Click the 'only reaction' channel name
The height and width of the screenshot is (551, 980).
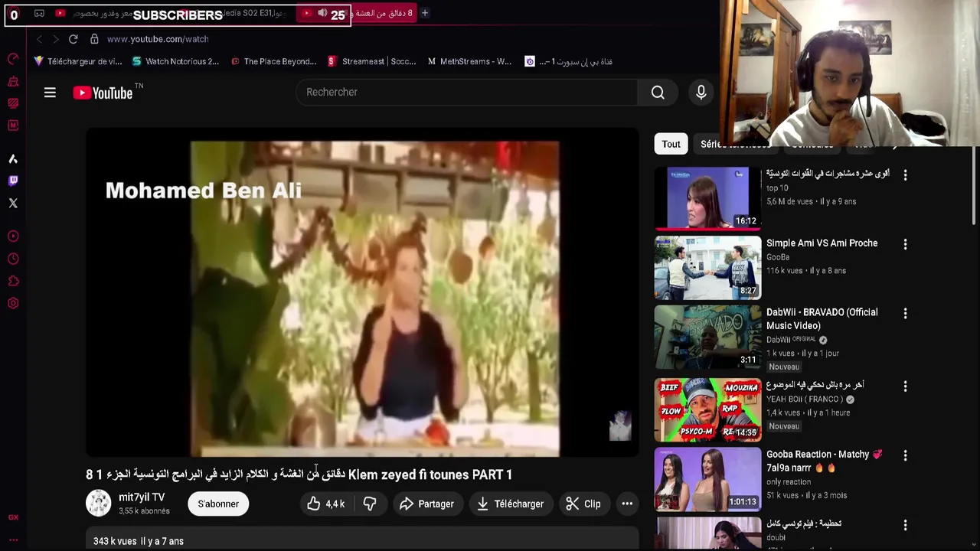[x=789, y=482]
